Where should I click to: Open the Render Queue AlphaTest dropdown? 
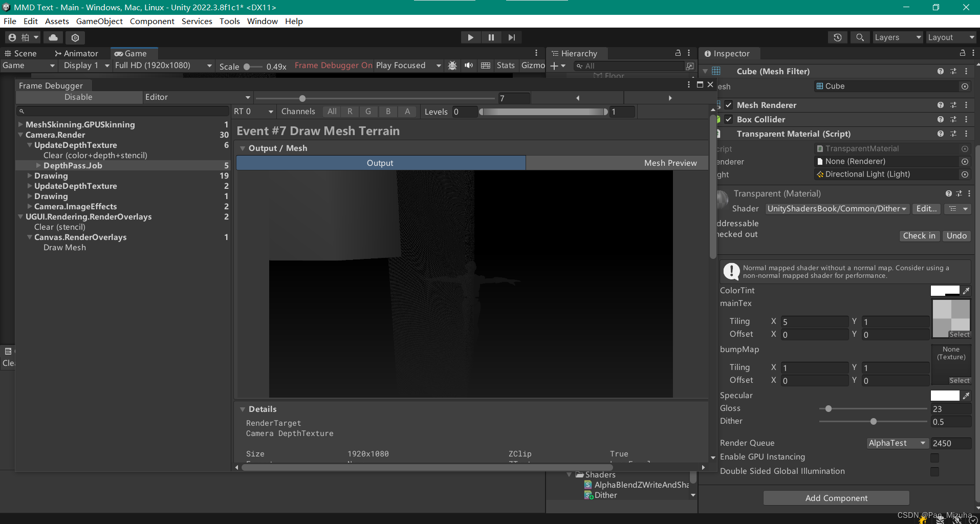[x=897, y=443]
